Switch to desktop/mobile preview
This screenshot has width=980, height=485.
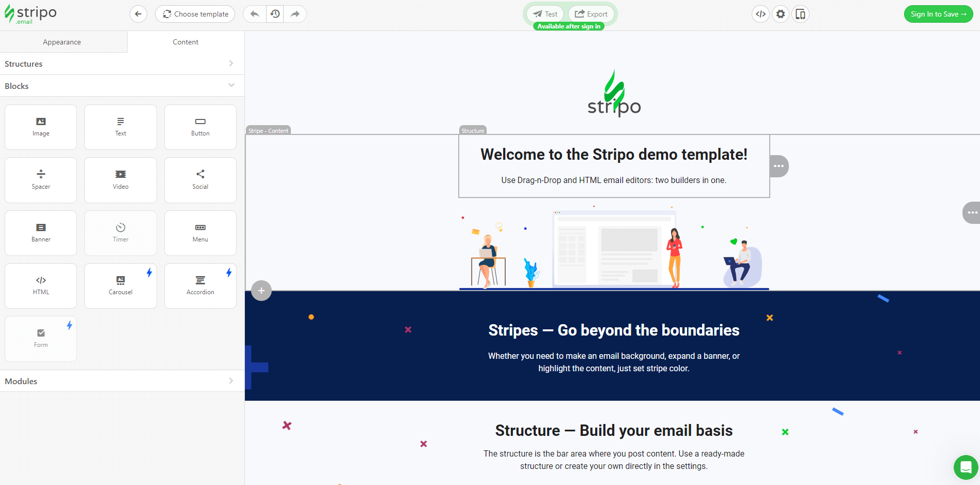(800, 14)
